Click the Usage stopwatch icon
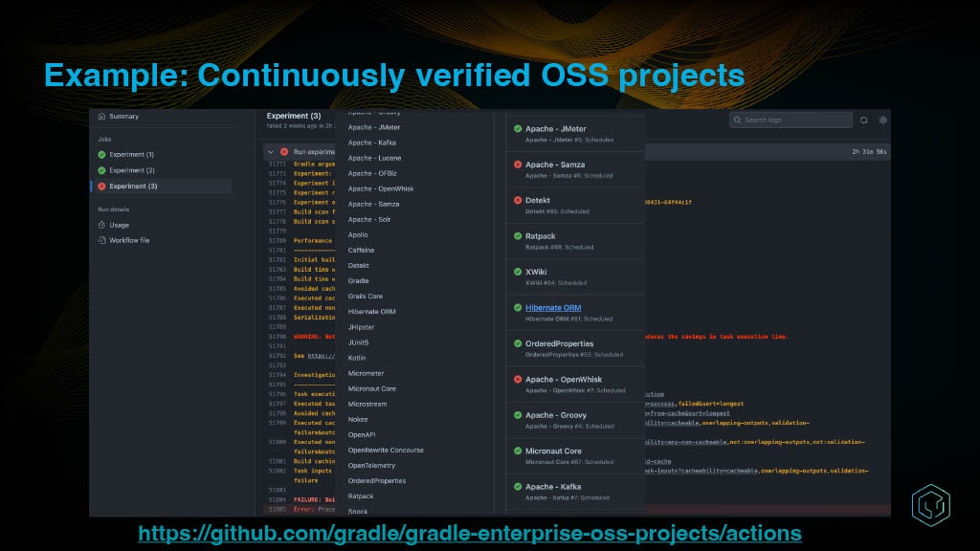The image size is (980, 551). [101, 225]
